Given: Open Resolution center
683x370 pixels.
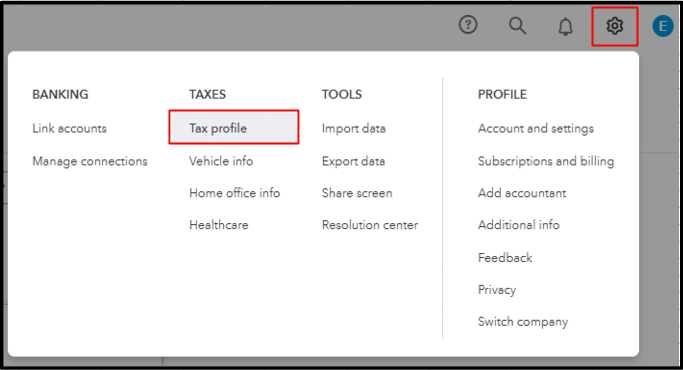Looking at the screenshot, I should (x=370, y=225).
